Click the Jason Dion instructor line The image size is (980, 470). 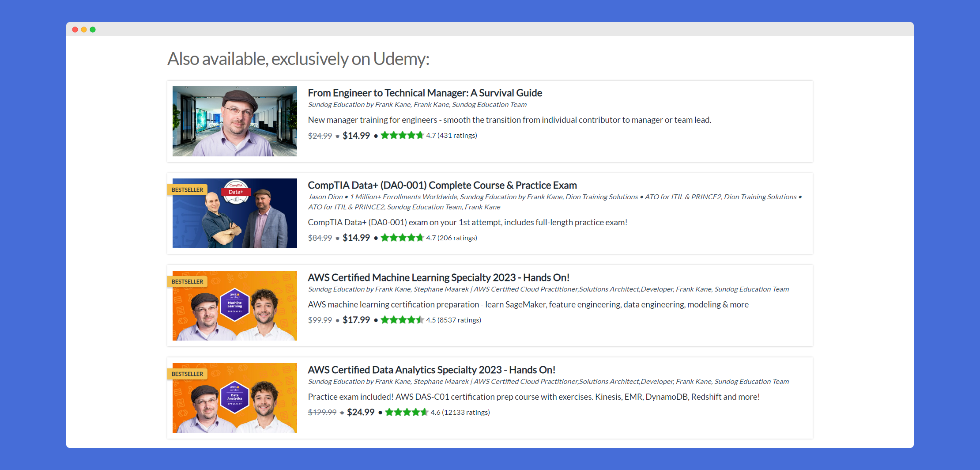[x=555, y=202]
